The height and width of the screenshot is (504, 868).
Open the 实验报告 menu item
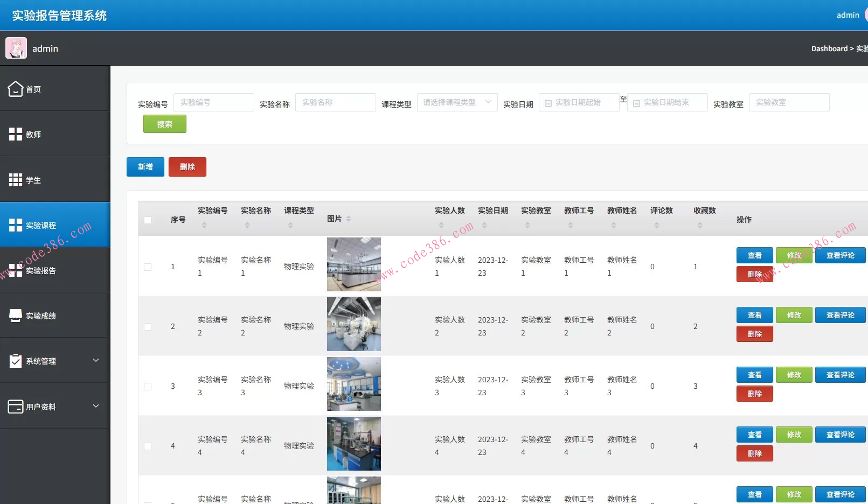tap(41, 271)
